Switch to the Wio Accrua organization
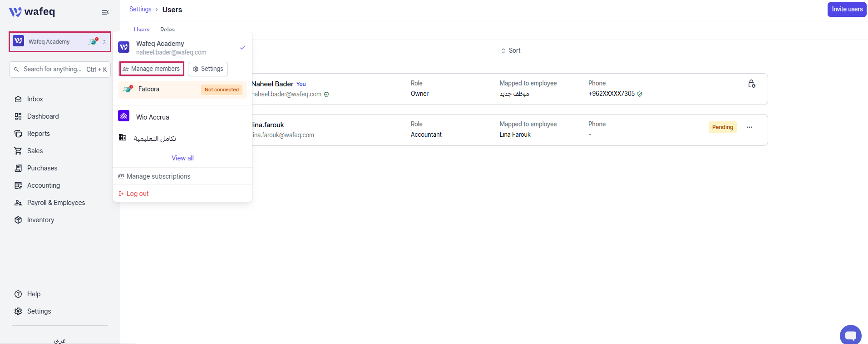 pos(182,117)
